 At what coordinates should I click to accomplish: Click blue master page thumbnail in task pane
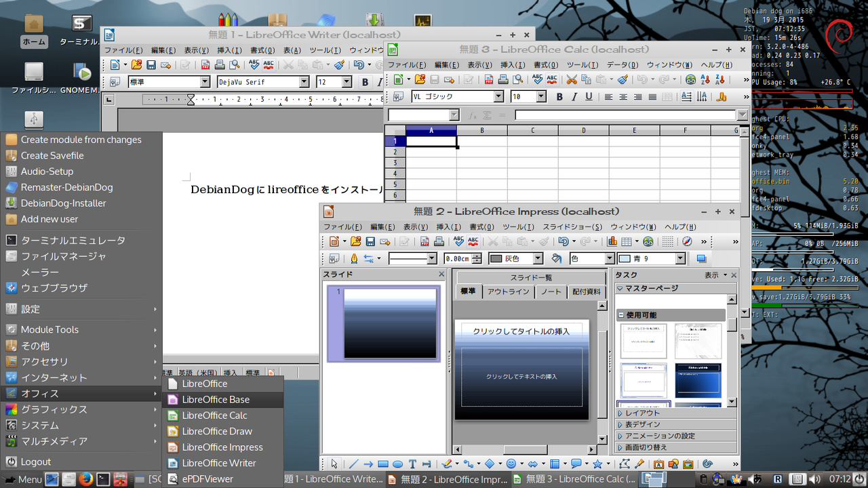click(698, 381)
